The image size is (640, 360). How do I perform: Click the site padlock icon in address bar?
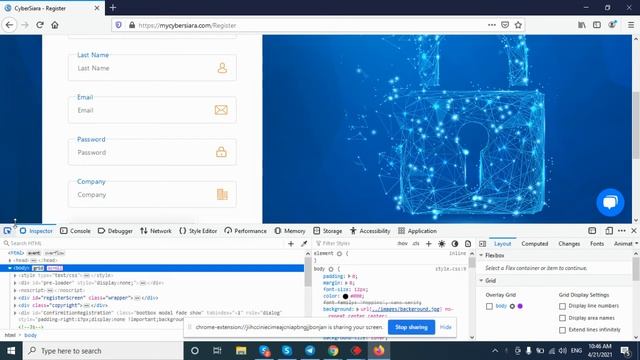[x=132, y=25]
